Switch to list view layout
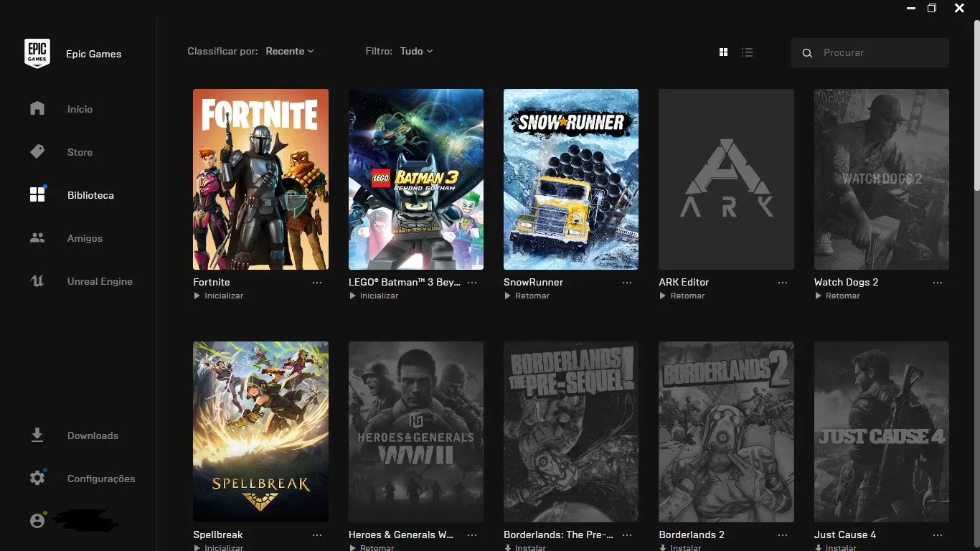This screenshot has width=980, height=551. [747, 52]
